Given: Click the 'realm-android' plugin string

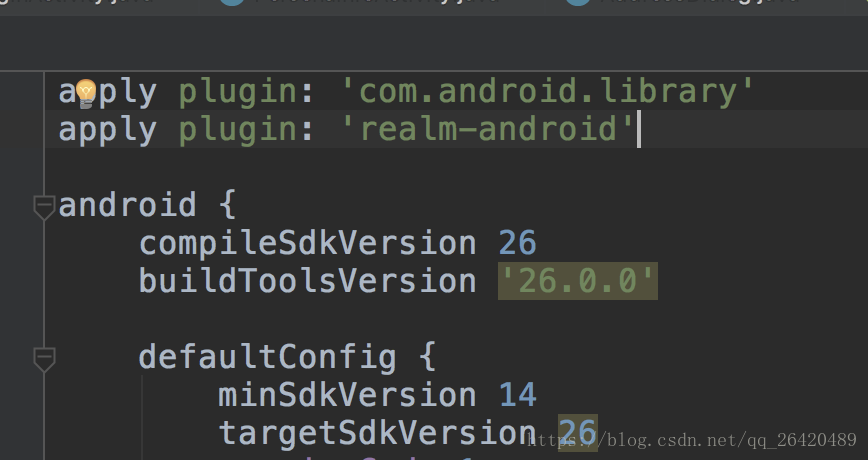Looking at the screenshot, I should coord(488,129).
